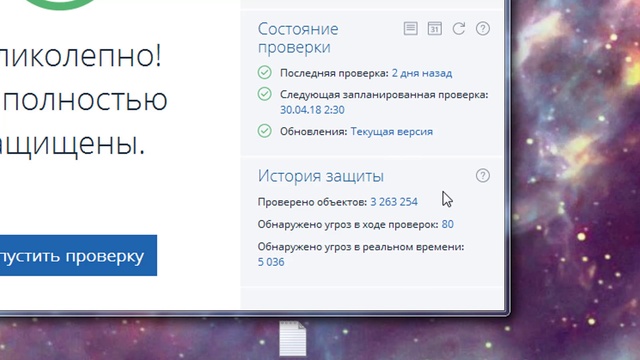Click the refresh updates icon

459,29
